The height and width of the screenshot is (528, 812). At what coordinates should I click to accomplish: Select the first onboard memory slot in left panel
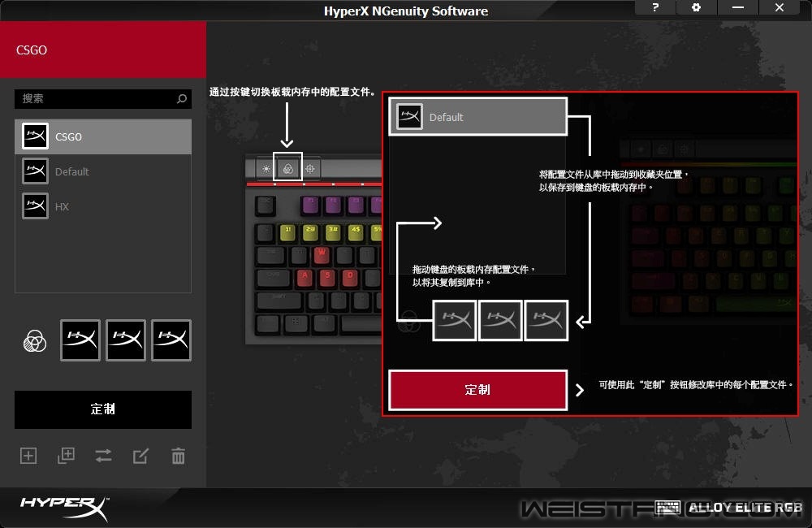tap(80, 340)
